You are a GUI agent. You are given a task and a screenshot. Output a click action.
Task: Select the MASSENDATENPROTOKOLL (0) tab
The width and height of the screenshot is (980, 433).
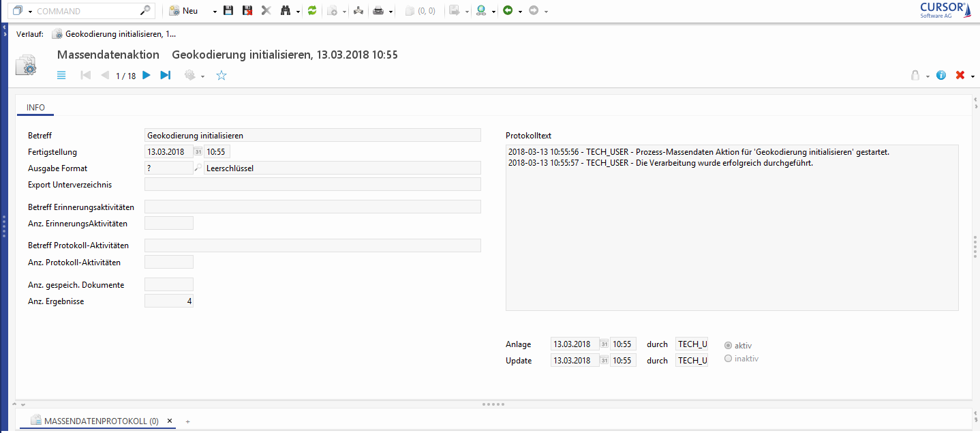(x=101, y=421)
